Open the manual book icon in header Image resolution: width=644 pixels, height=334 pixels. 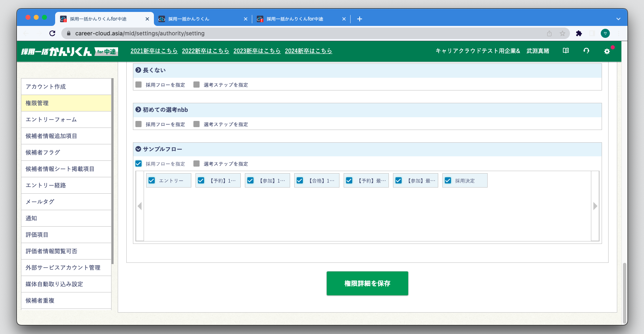566,51
